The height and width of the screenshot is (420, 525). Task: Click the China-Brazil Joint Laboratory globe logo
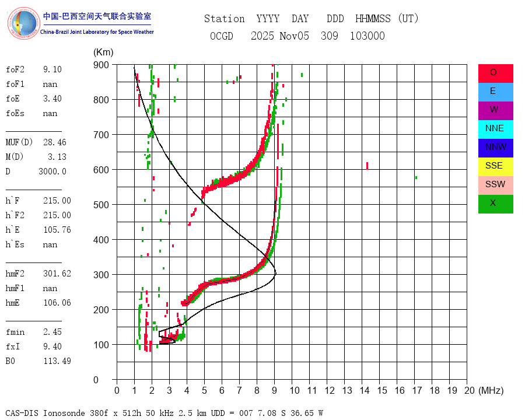24,23
